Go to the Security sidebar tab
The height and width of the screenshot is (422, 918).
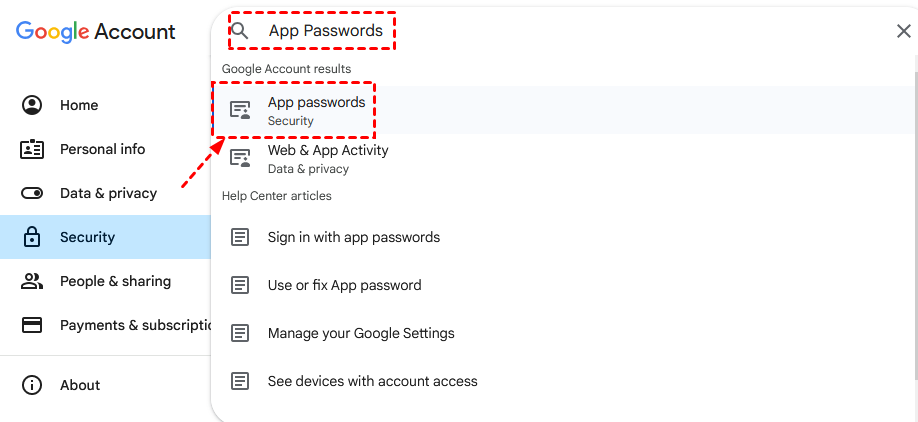point(87,237)
